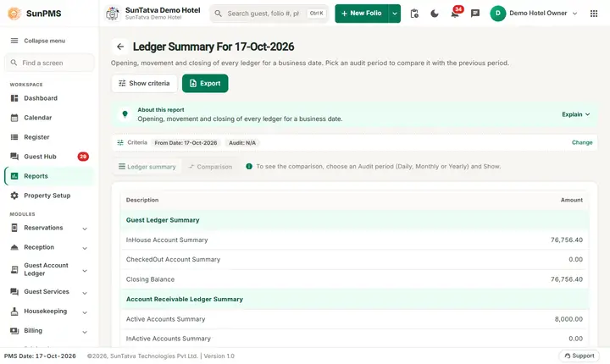Click the SunTatva Demo Hotel property icon
The image size is (610, 364).
click(x=113, y=14)
